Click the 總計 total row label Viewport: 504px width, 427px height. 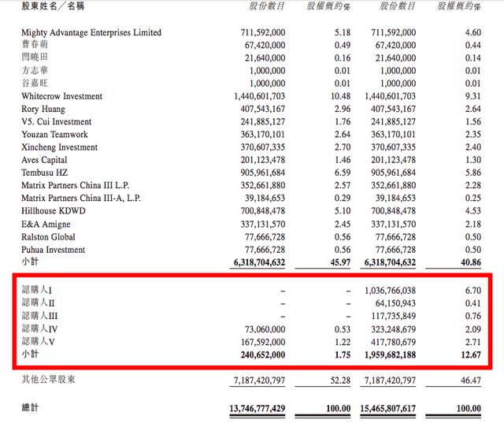tap(30, 408)
